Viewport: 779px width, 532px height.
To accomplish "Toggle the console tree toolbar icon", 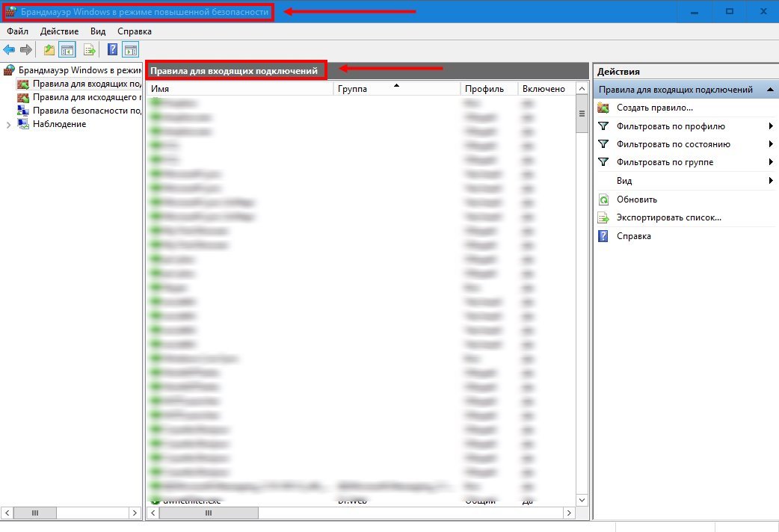I will click(67, 50).
